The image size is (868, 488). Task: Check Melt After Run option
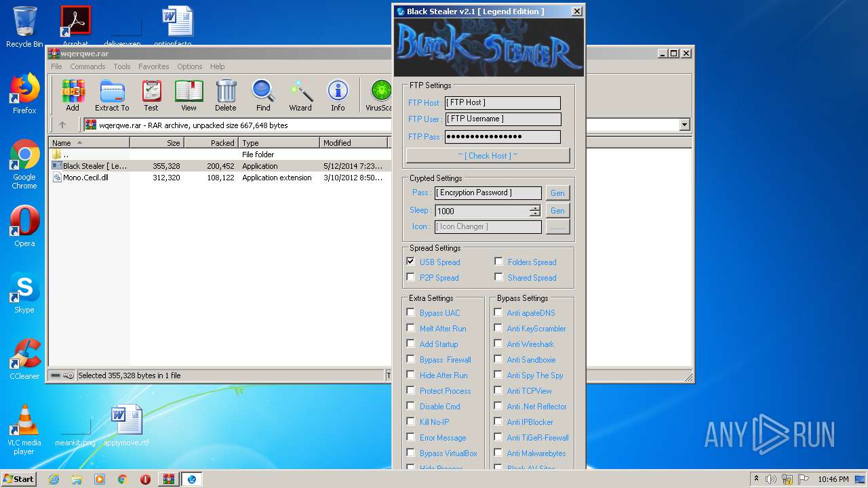tap(410, 328)
